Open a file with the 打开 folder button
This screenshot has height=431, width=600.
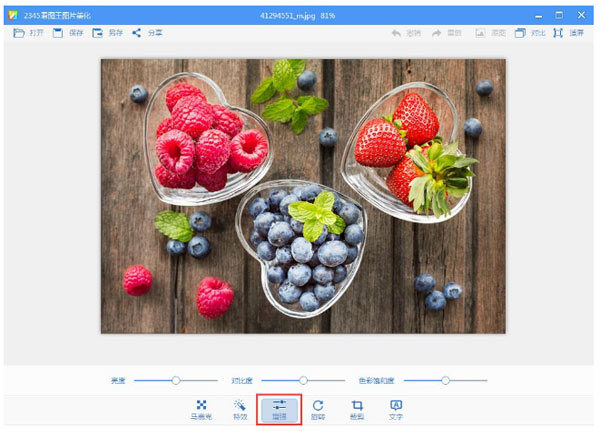pyautogui.click(x=28, y=33)
